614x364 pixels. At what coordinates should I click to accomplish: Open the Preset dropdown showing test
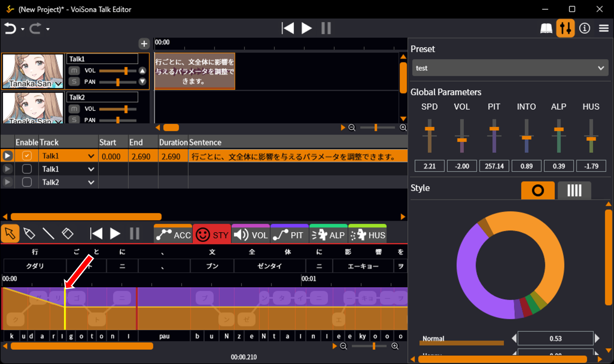pyautogui.click(x=510, y=68)
